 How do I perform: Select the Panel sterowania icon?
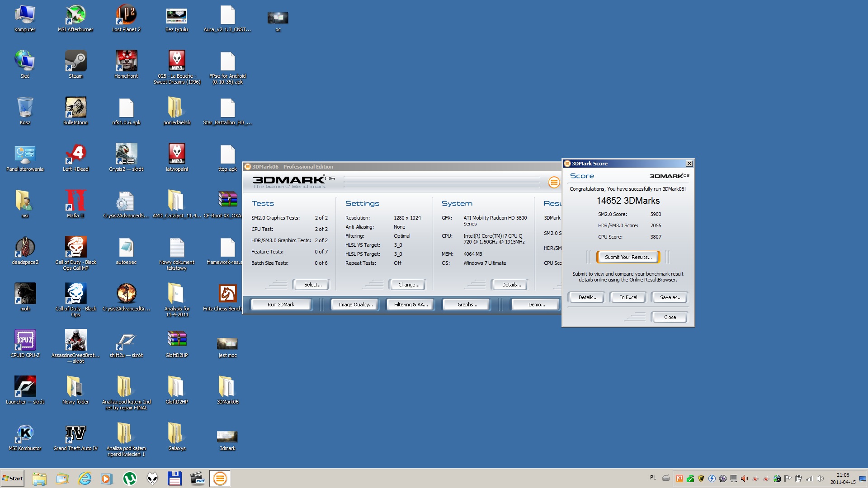25,158
